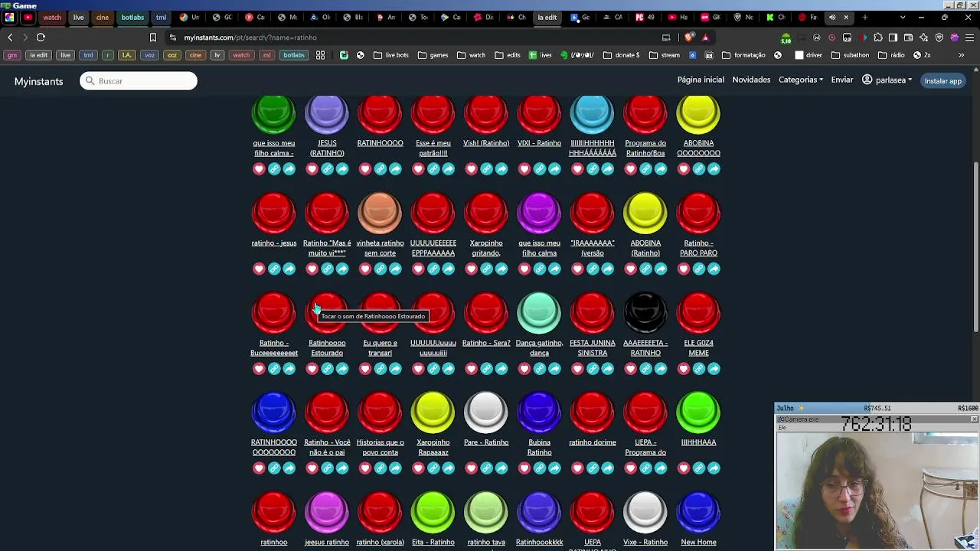Open the "live" tab group
980x551 pixels.
pyautogui.click(x=78, y=17)
